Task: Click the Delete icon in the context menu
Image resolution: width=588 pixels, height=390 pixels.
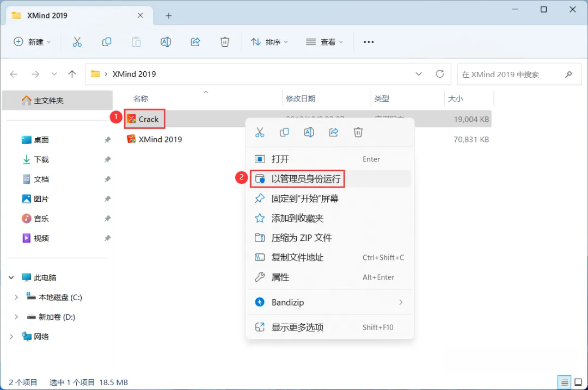Action: pos(358,132)
